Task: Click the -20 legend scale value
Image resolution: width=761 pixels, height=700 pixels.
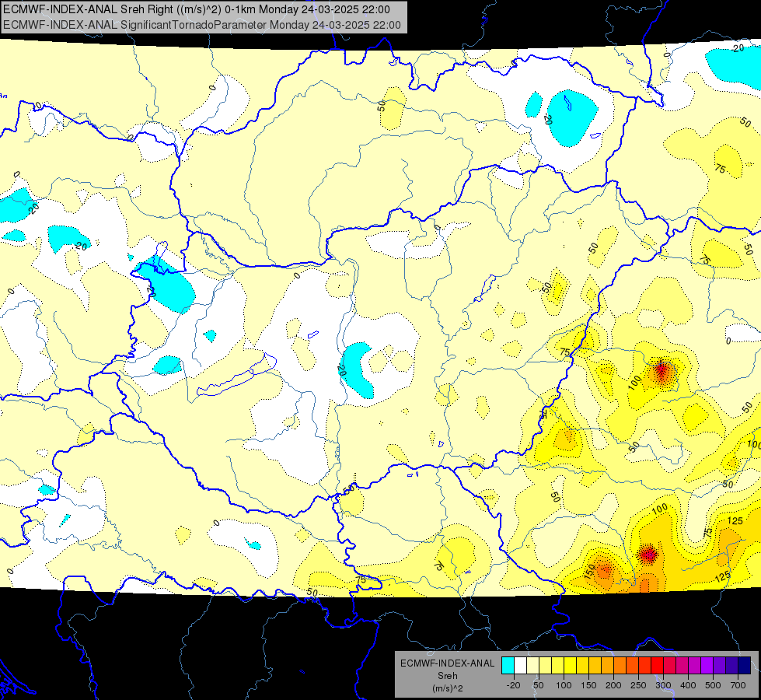Action: click(x=514, y=685)
